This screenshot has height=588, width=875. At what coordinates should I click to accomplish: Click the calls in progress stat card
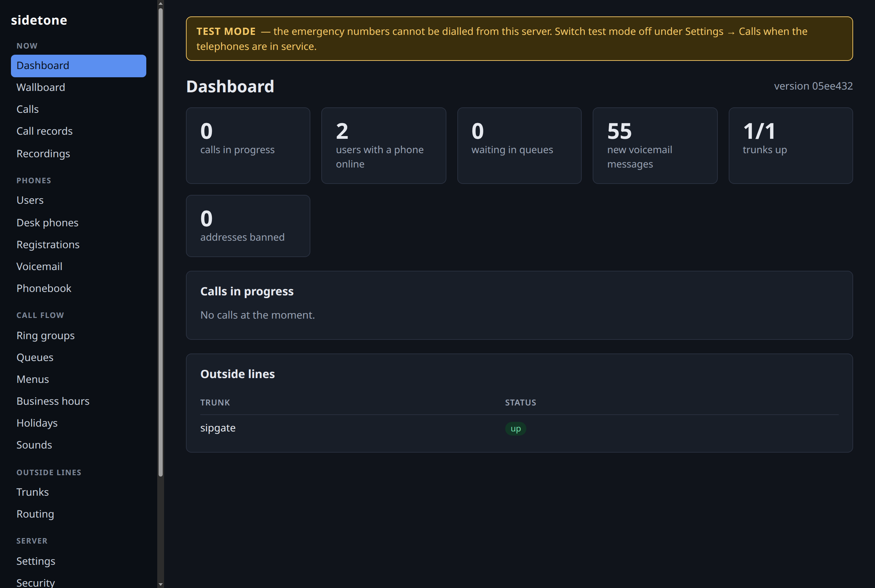[248, 146]
